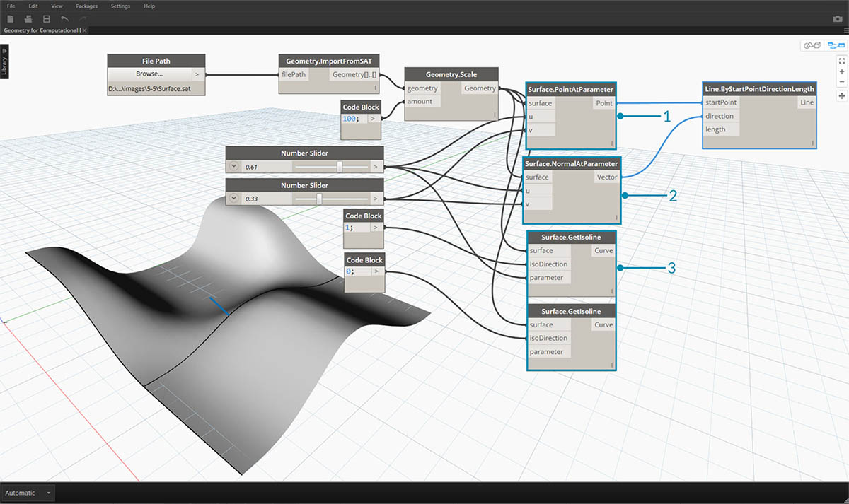This screenshot has width=849, height=504.
Task: Click the Surface.sat file path field
Action: [x=151, y=86]
